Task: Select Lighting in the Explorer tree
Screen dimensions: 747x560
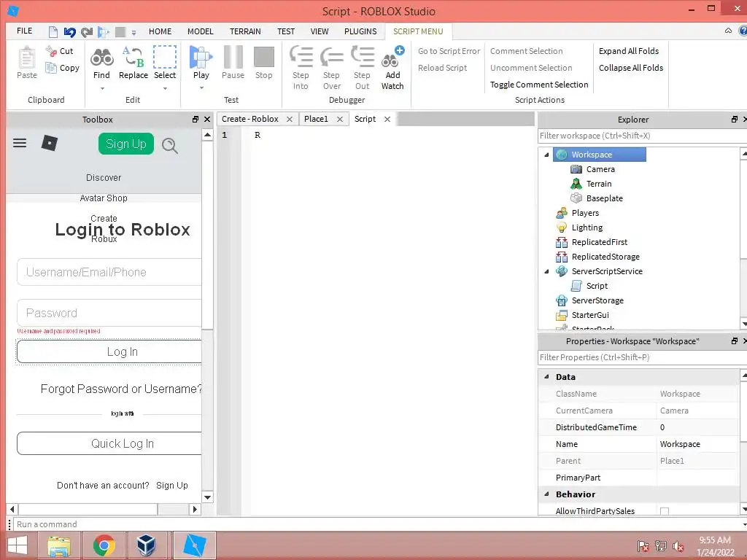Action: [x=587, y=227]
